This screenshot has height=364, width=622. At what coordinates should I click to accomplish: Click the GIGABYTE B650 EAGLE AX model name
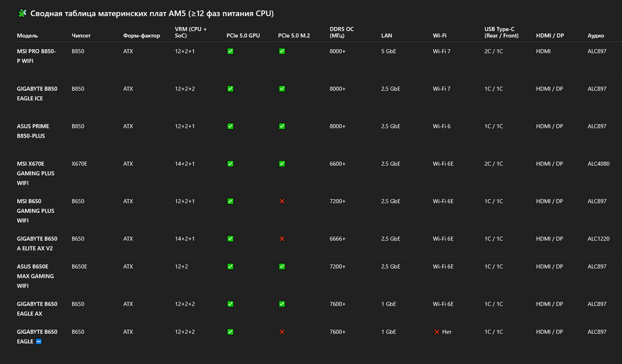tap(37, 309)
